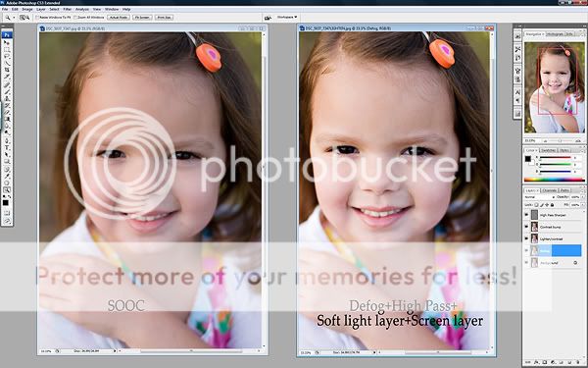Viewport: 588px width, 368px height.
Task: Open the Layer menu
Action: pyautogui.click(x=41, y=9)
